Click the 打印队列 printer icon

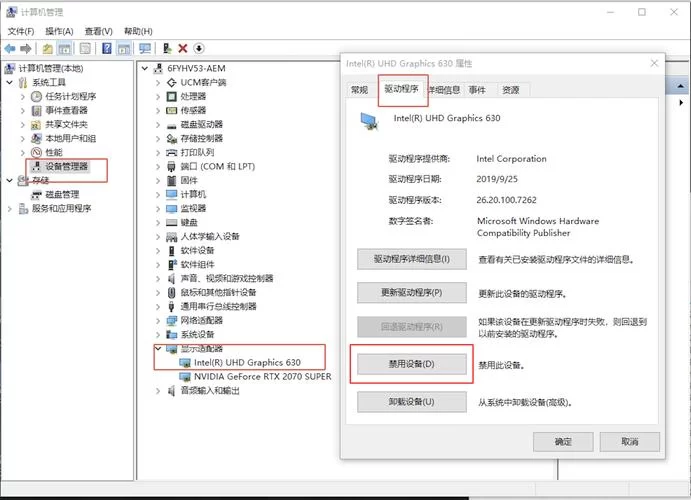[171, 152]
